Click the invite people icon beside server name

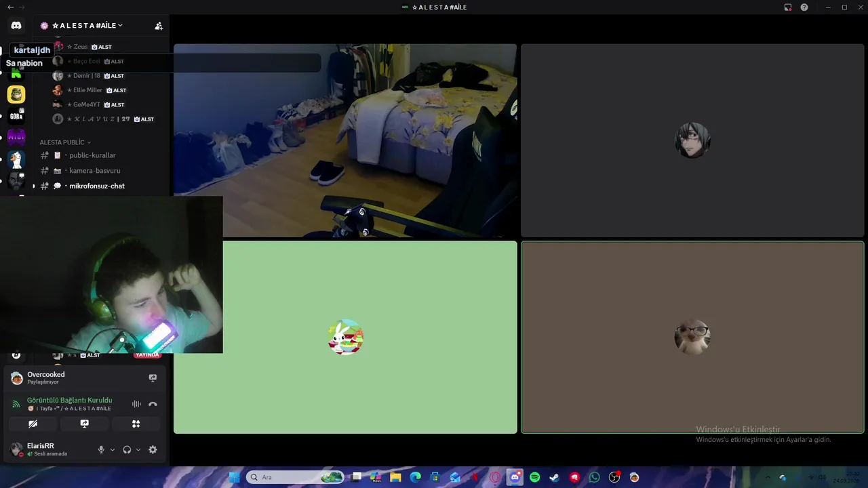tap(159, 26)
